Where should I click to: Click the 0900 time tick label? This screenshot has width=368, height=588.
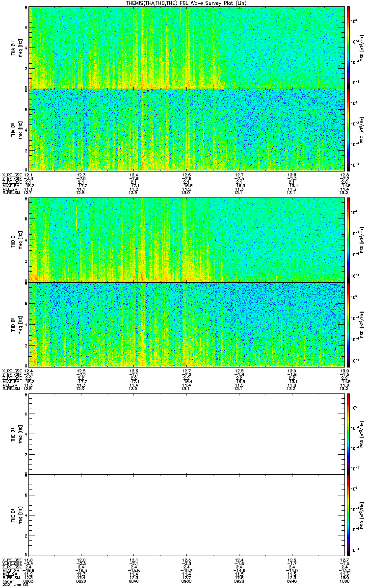186,581
